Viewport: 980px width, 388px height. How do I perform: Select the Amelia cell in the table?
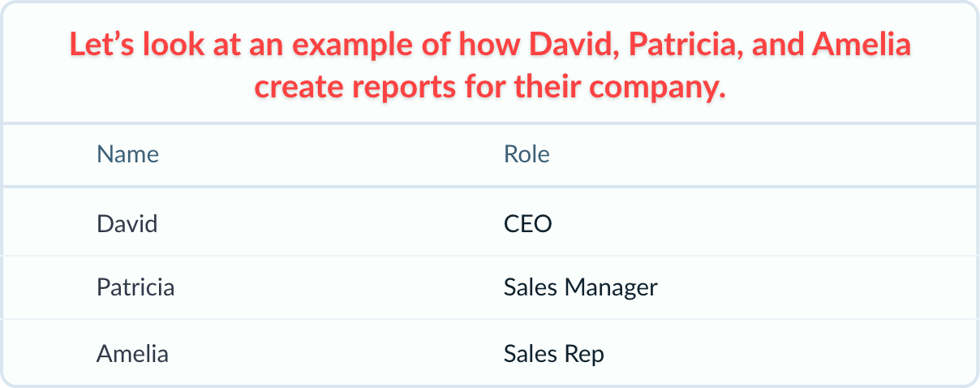coord(132,354)
